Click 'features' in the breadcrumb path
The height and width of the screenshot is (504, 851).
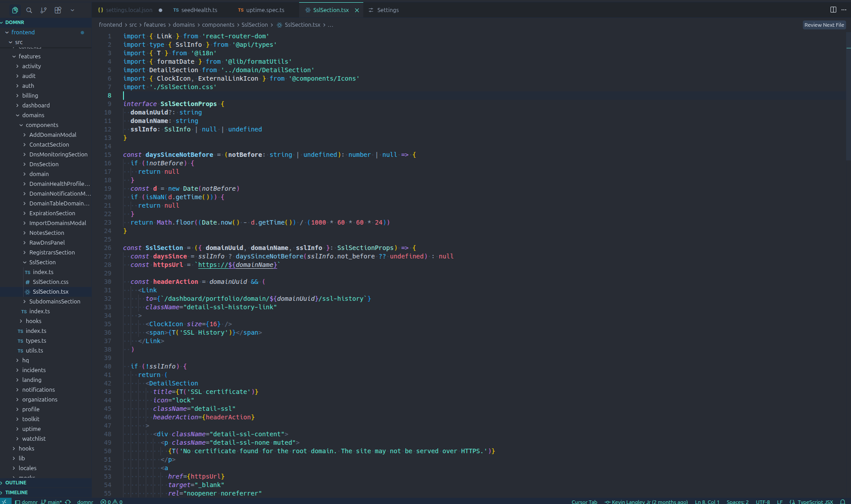pos(155,25)
